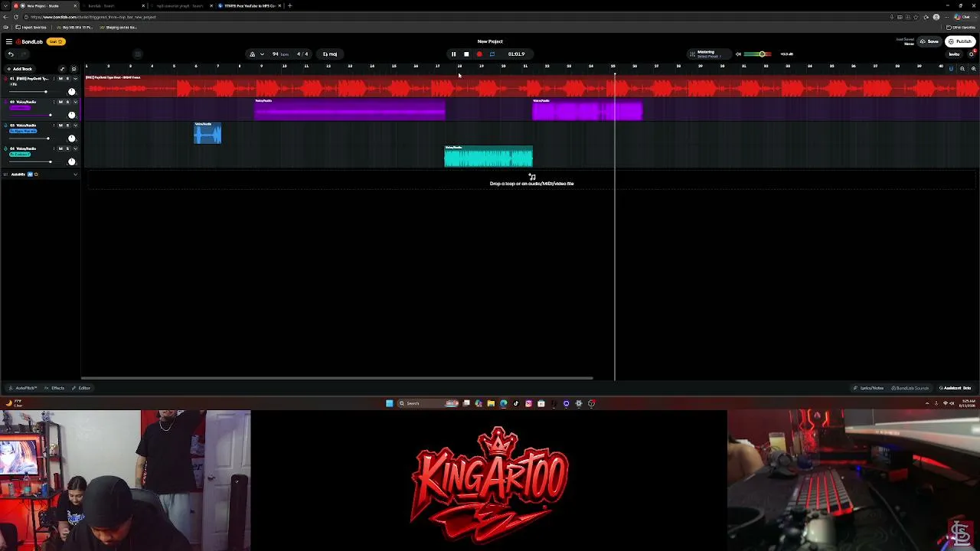Solo track 03 Voice/Audio

[67, 126]
